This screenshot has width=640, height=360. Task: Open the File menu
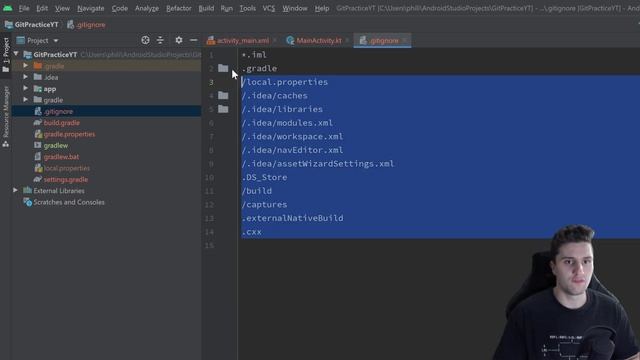[24, 8]
